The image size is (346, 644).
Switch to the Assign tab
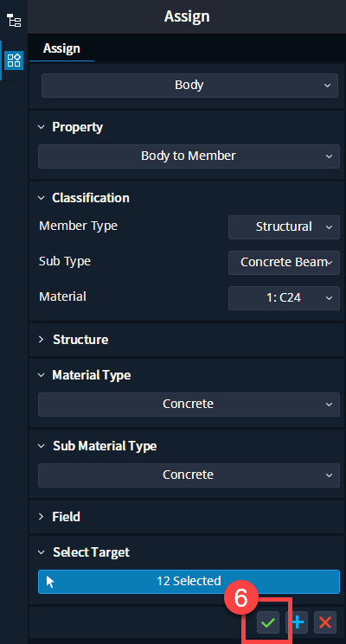[61, 48]
